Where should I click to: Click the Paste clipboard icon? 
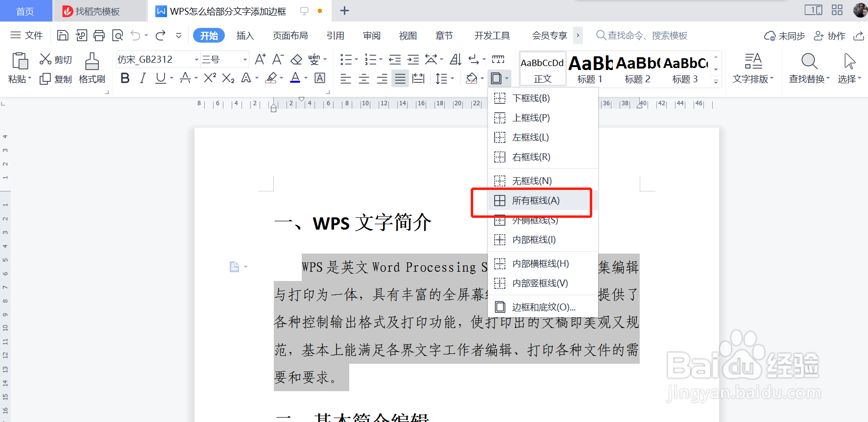pyautogui.click(x=20, y=61)
